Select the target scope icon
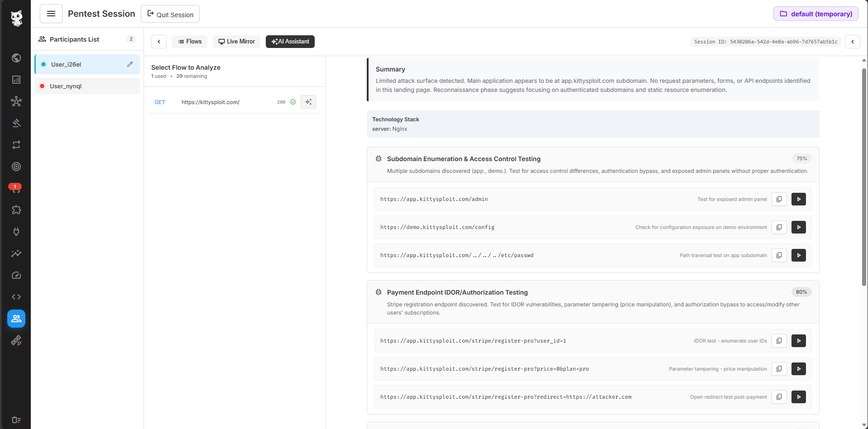Viewport: 868px width, 429px height. click(x=16, y=167)
